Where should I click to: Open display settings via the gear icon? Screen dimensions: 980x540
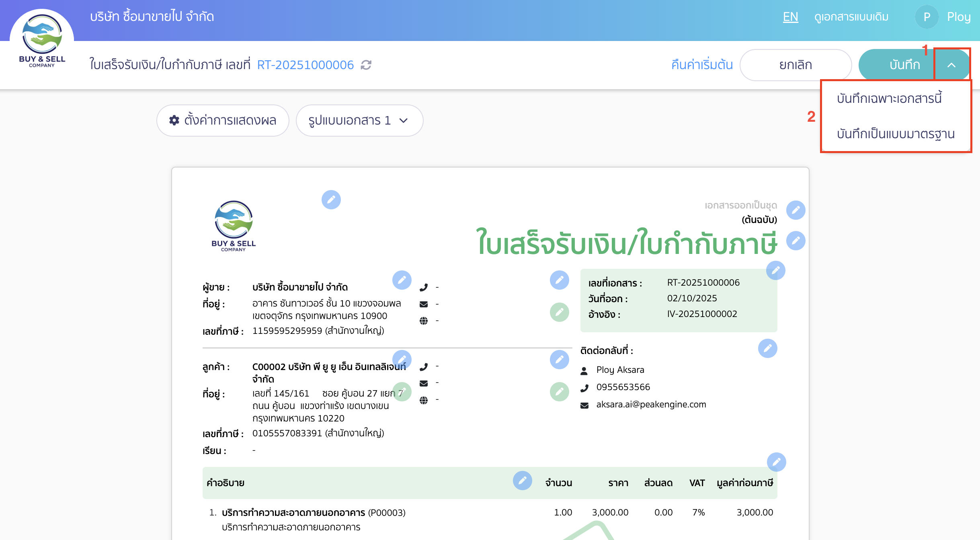pyautogui.click(x=175, y=120)
